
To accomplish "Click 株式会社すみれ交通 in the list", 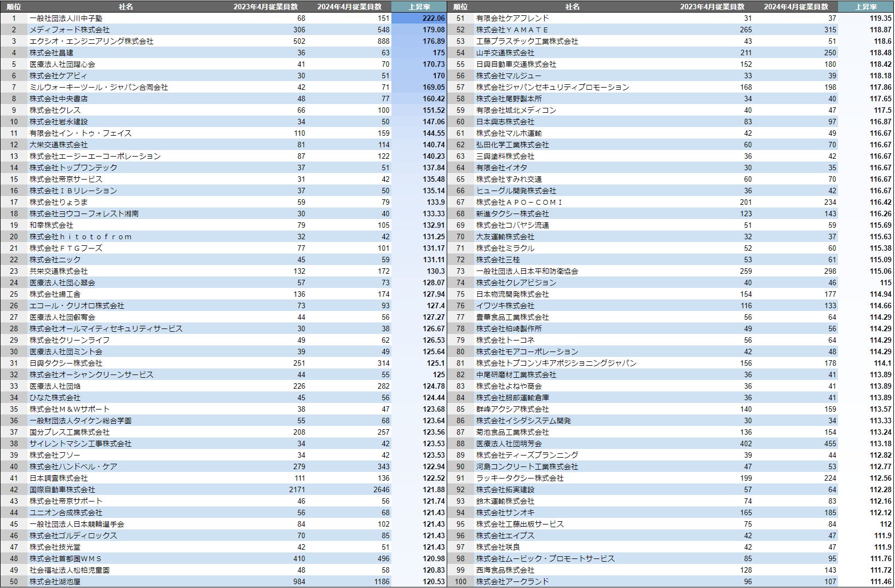I will (509, 179).
